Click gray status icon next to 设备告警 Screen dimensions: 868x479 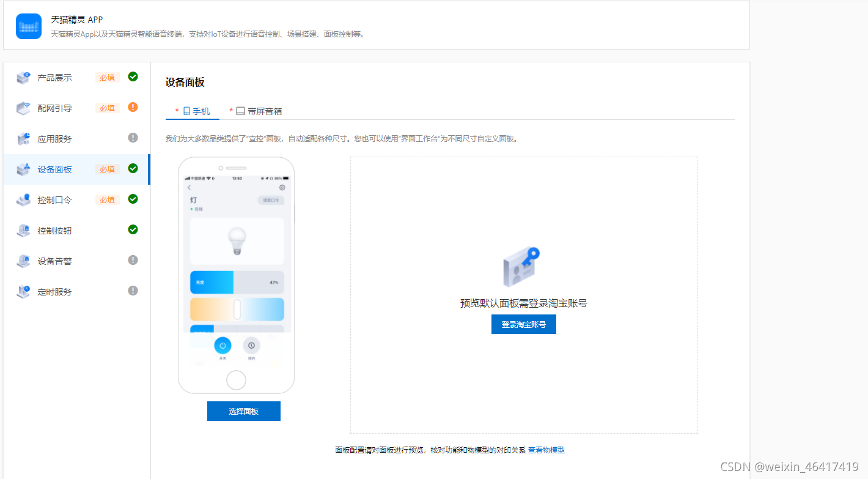pos(133,260)
